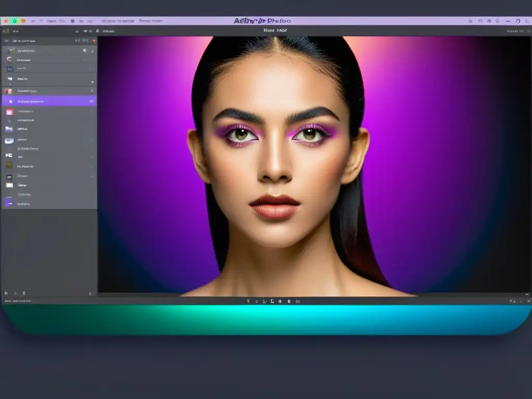Toggle the right-side indicator on the orange-red icon layer

click(92, 91)
